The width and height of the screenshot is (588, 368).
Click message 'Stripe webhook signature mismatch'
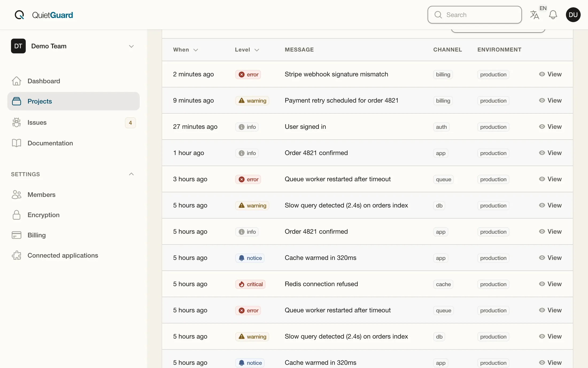pyautogui.click(x=336, y=74)
